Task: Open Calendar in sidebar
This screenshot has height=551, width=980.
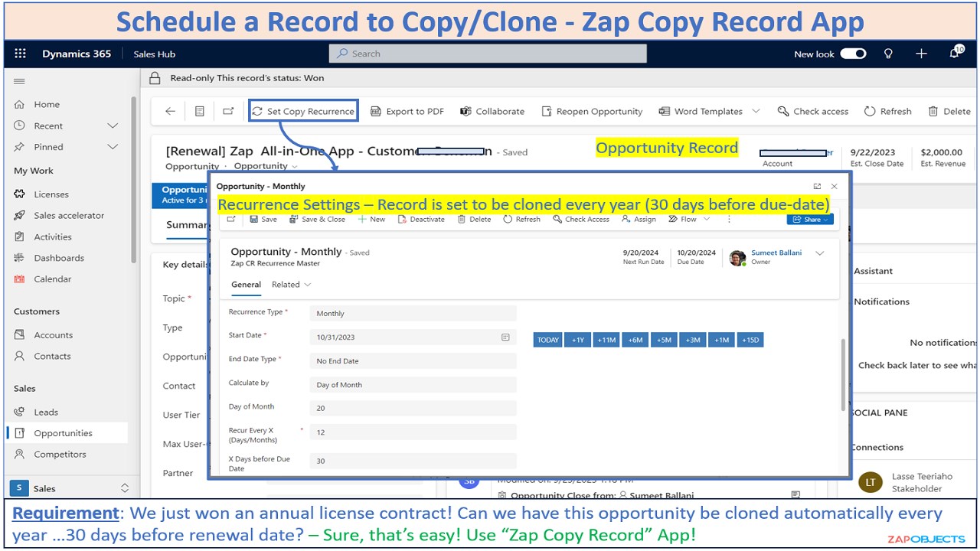Action: 53,279
